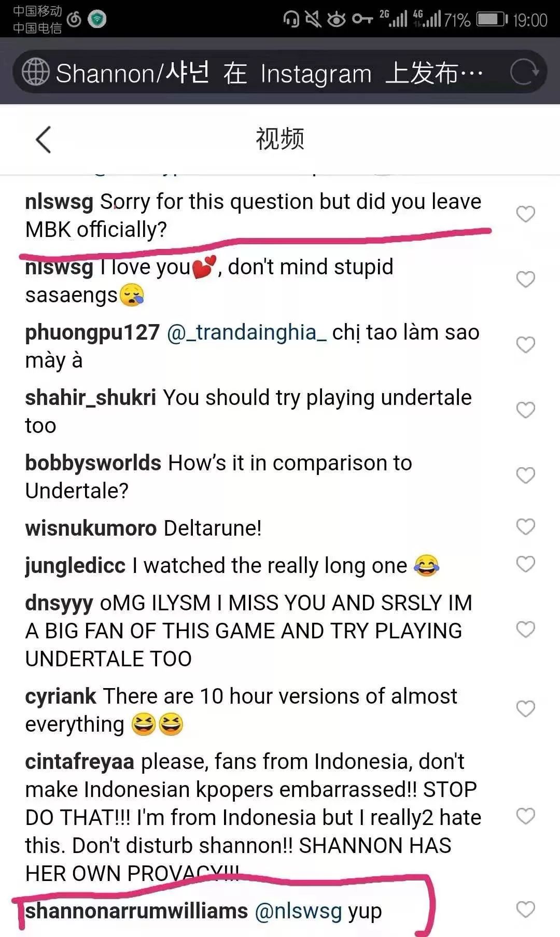Heart dnsyyy's all-caps comment
This screenshot has width=560, height=937.
(525, 630)
